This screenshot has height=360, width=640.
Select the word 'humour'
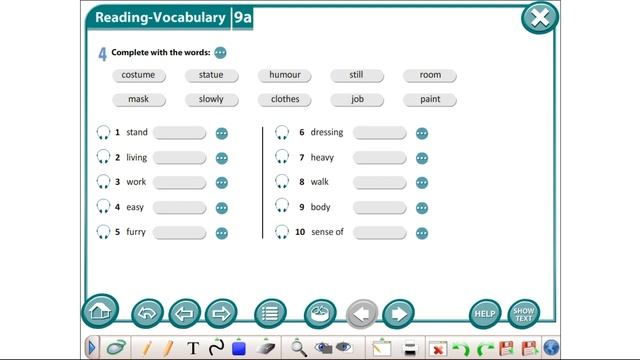[284, 76]
